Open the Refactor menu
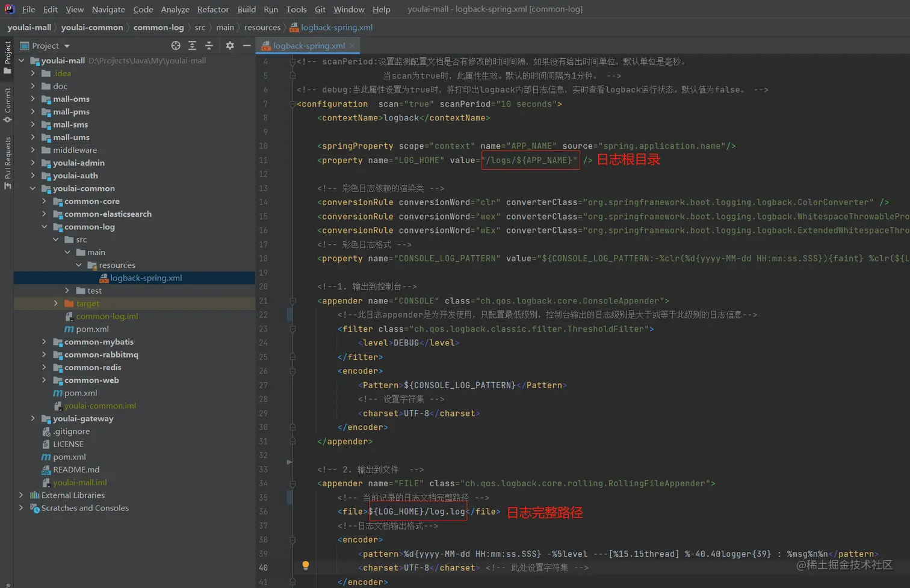Viewport: 910px width, 588px height. [x=213, y=10]
